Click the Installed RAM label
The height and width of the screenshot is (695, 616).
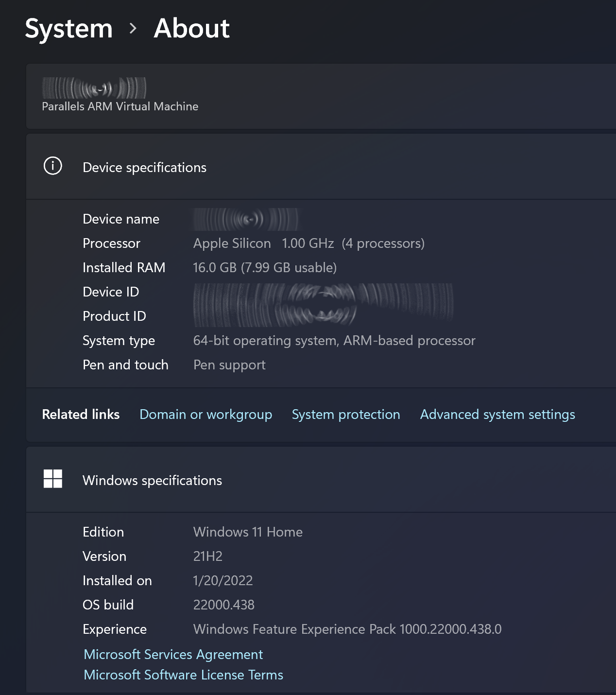click(x=124, y=268)
